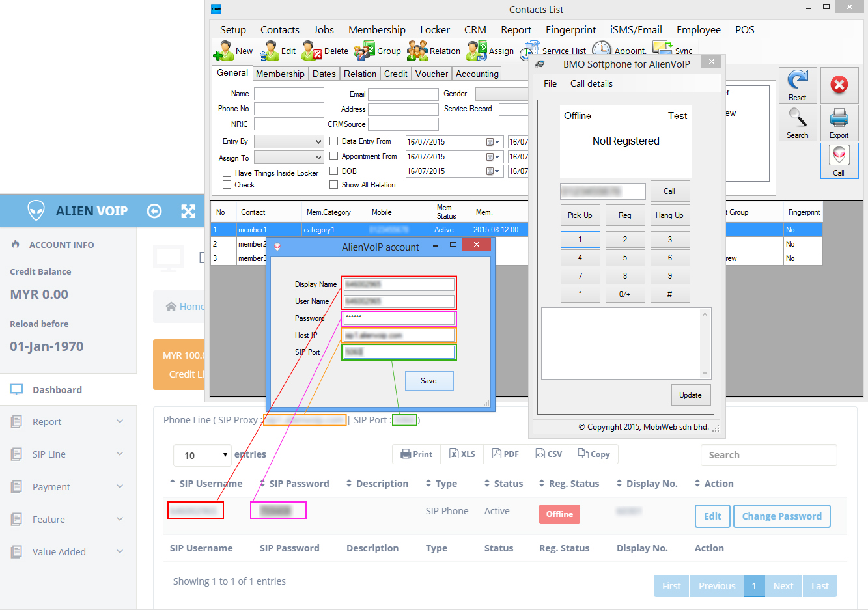The image size is (868, 610).
Task: Open the Appointment From date picker
Action: point(493,157)
